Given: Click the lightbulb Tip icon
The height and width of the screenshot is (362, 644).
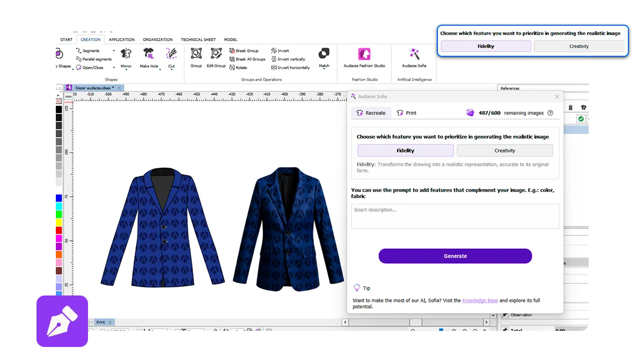Looking at the screenshot, I should tap(357, 288).
